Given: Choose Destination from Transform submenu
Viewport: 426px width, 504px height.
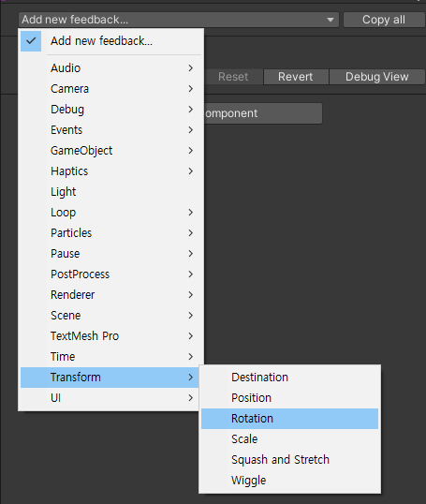Looking at the screenshot, I should [x=290, y=378].
